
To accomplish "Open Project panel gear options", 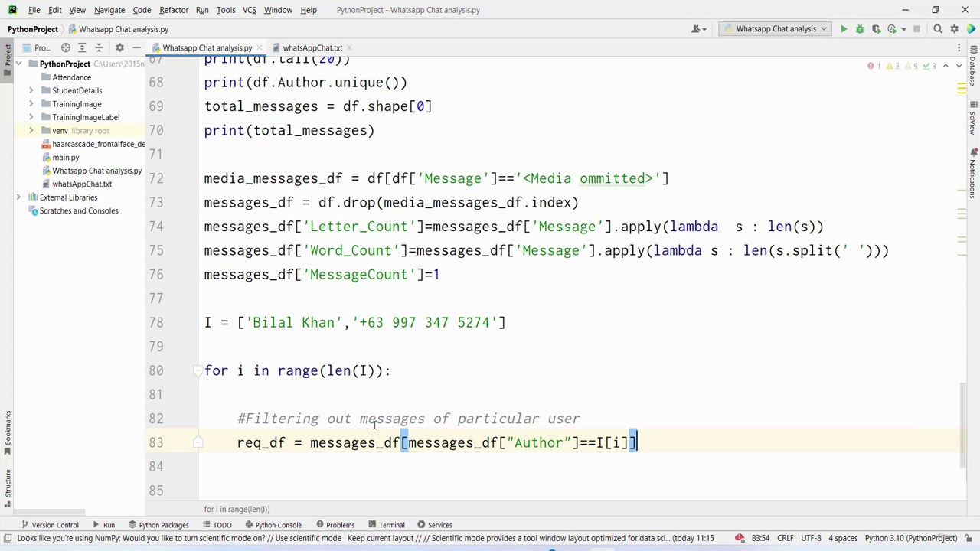I will pyautogui.click(x=119, y=47).
